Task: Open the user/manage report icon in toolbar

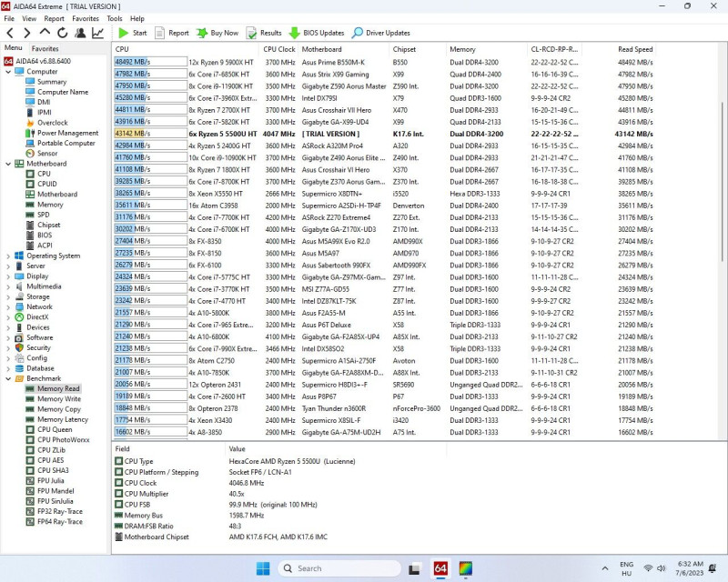Action: click(x=80, y=33)
